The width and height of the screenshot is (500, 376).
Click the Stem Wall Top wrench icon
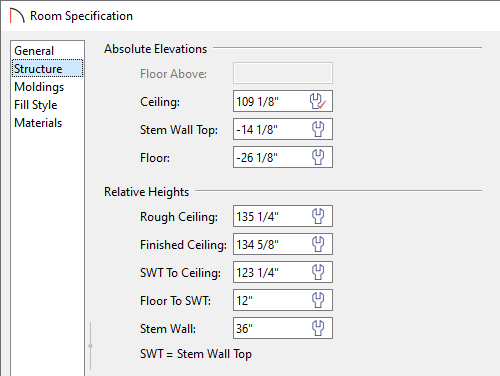click(x=318, y=129)
